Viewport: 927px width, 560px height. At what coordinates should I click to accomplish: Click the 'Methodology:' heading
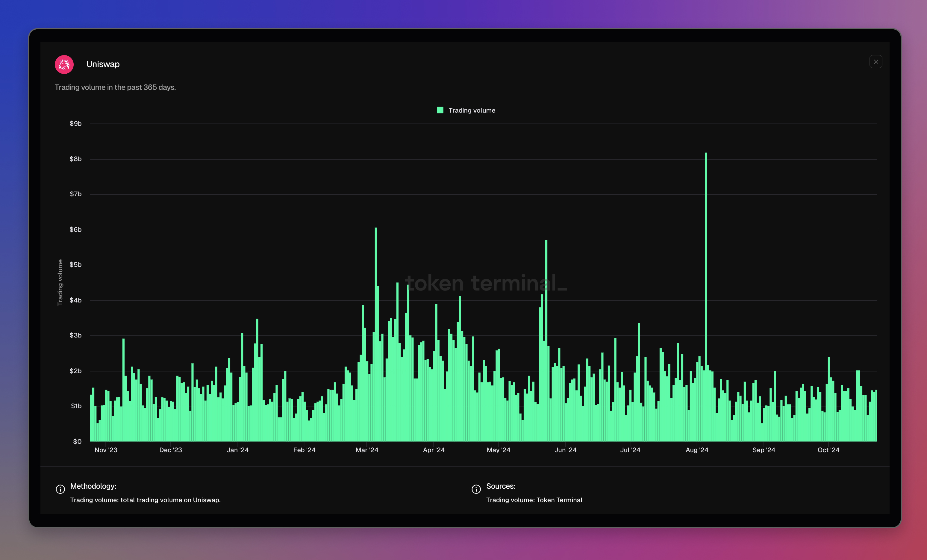(93, 486)
